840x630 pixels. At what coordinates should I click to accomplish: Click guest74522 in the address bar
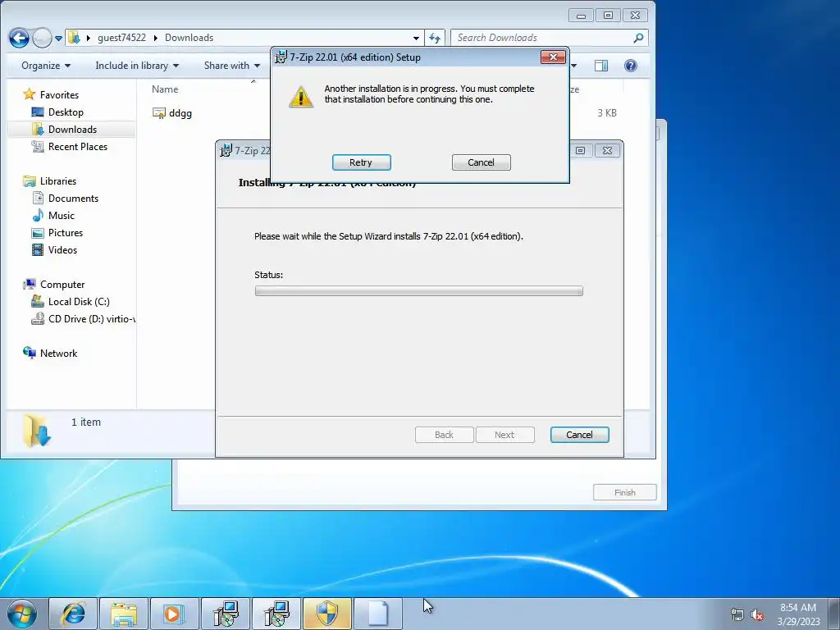tap(121, 38)
